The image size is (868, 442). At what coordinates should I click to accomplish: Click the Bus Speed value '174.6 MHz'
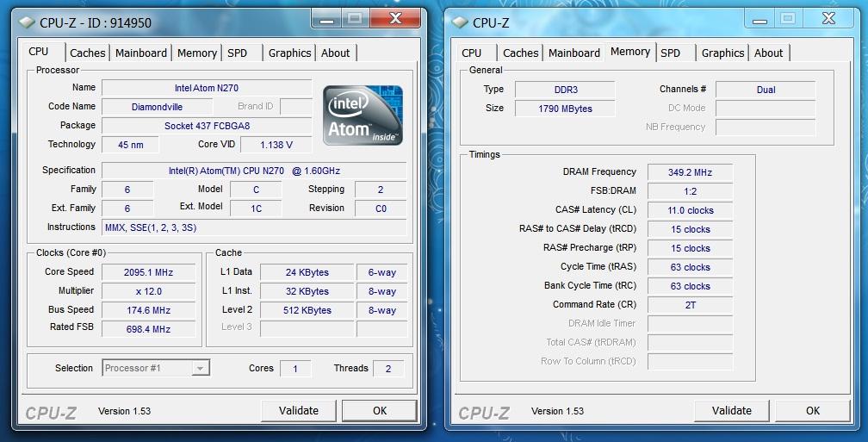point(148,310)
